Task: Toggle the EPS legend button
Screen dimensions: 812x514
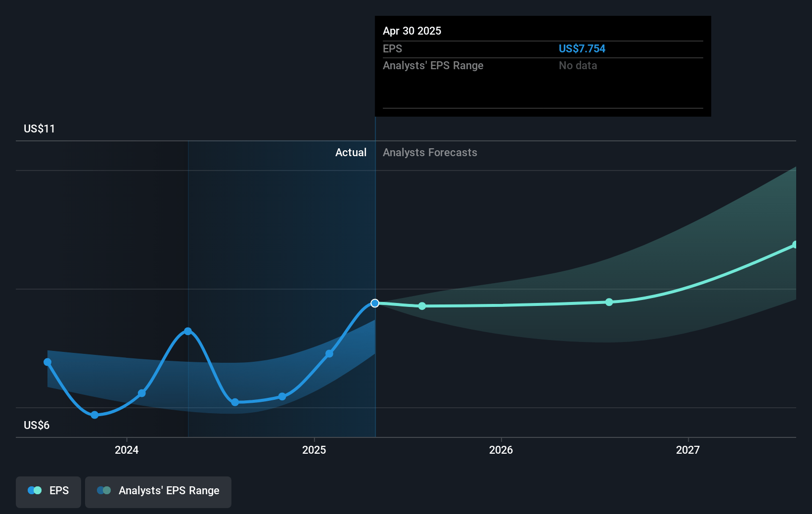Action: (48, 492)
